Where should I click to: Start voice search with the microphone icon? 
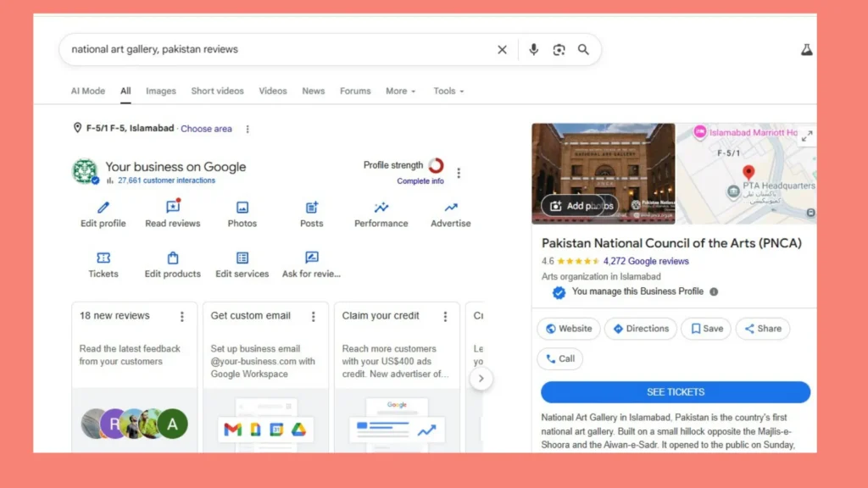coord(534,50)
